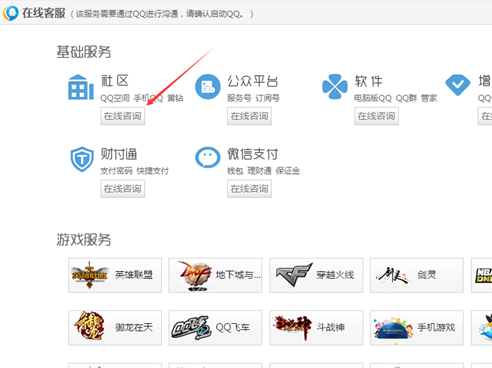This screenshot has width=492, height=368.
Task: Click the 服务号 订阅号 subtitle text
Action: (x=253, y=98)
